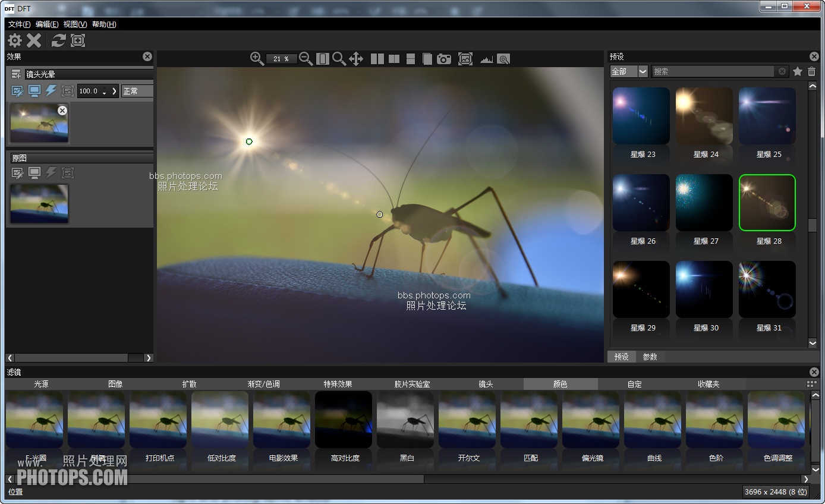Click the A/B comparison pages icon
This screenshot has width=825, height=504.
[427, 59]
